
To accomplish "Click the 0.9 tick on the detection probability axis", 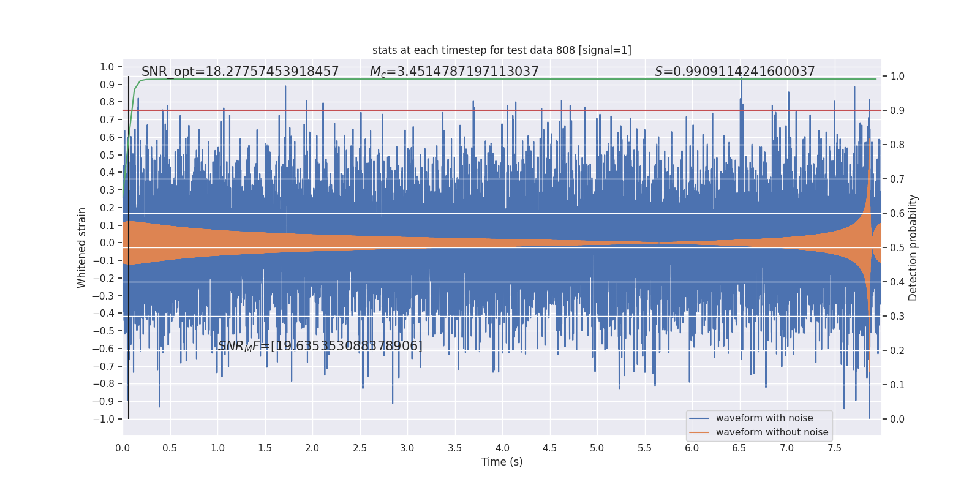I will pyautogui.click(x=897, y=111).
